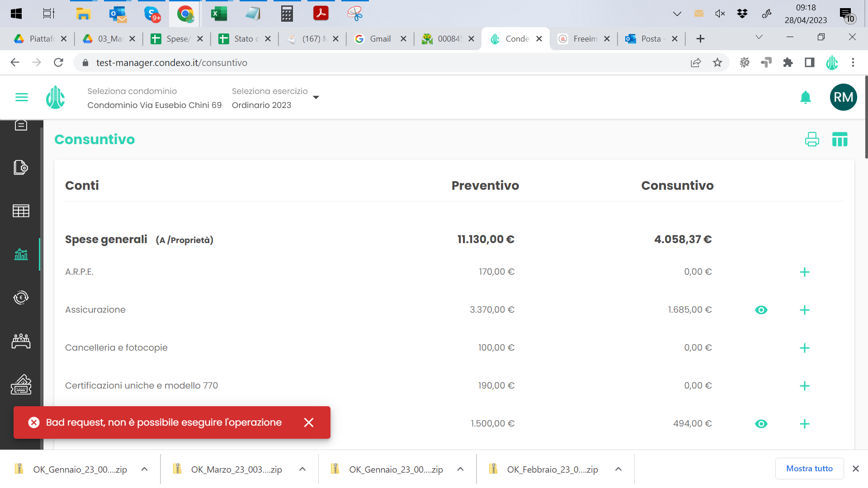Open Chrome tab search dropdown chevron
The height and width of the screenshot is (488, 868).
click(759, 37)
